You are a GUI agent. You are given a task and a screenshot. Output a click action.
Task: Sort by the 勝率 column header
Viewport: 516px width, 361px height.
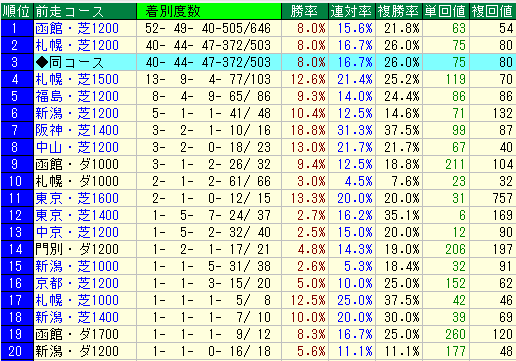click(305, 11)
